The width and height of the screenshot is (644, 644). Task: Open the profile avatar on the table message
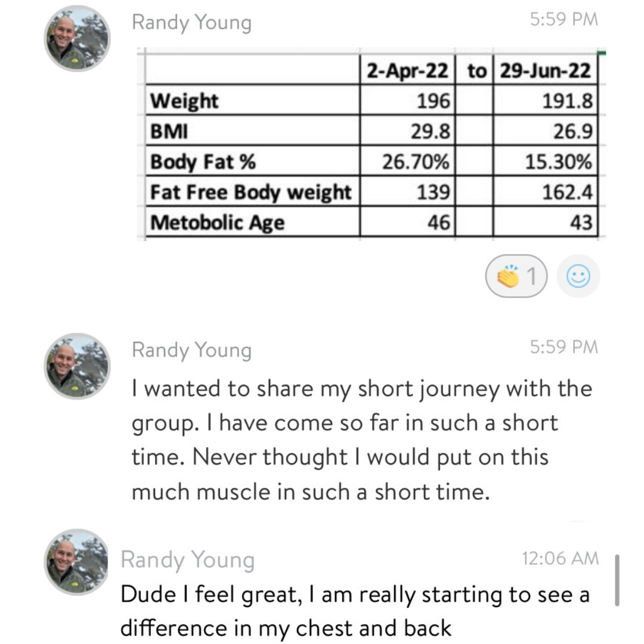coord(77,39)
